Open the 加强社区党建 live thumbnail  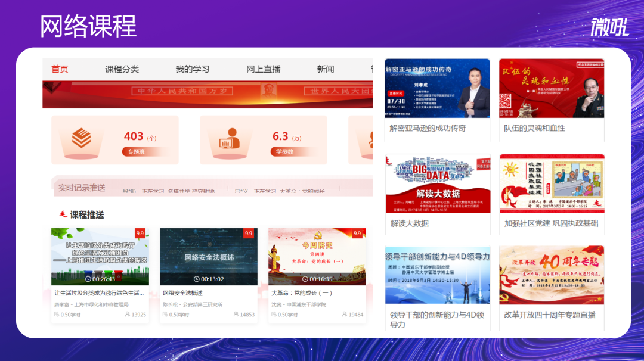tap(552, 184)
